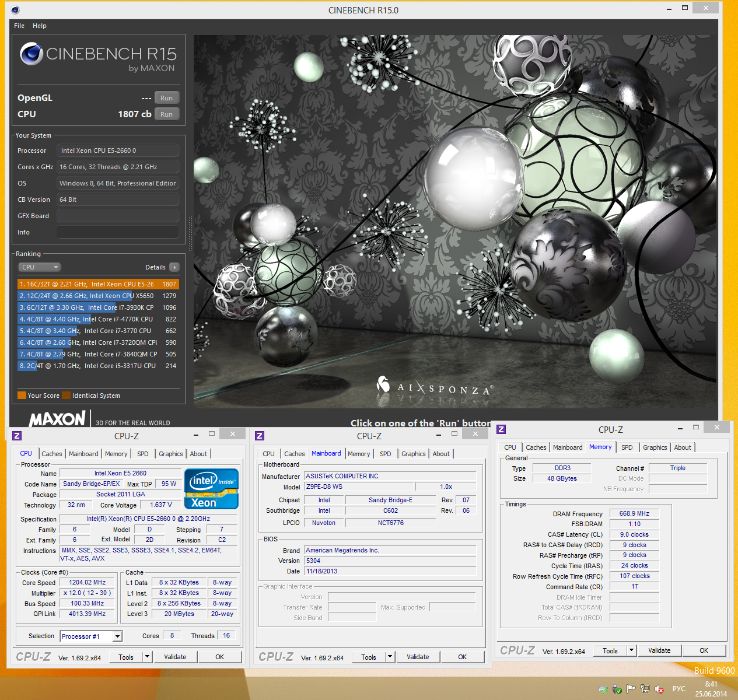
Task: Click the Channel # value Triple
Action: coord(678,468)
